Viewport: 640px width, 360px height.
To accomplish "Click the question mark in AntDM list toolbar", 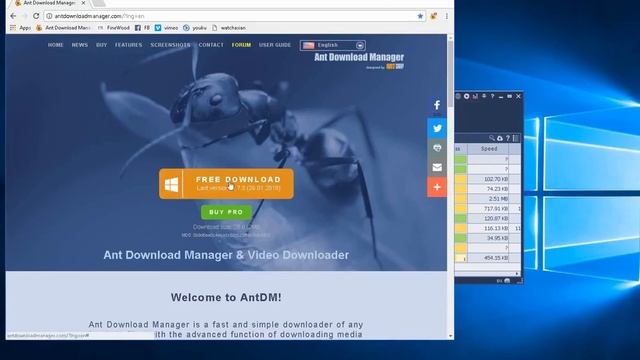I will pos(508,138).
